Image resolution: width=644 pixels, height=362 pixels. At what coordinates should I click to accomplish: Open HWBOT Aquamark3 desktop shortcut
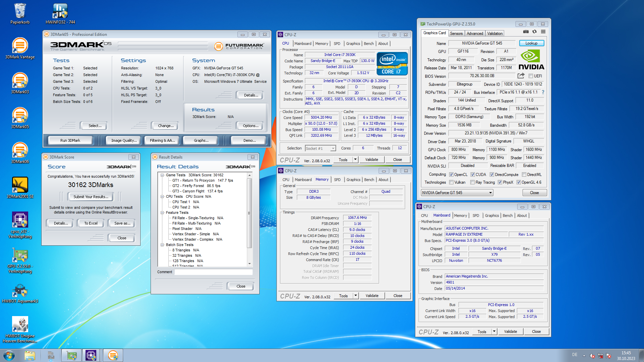point(20,293)
